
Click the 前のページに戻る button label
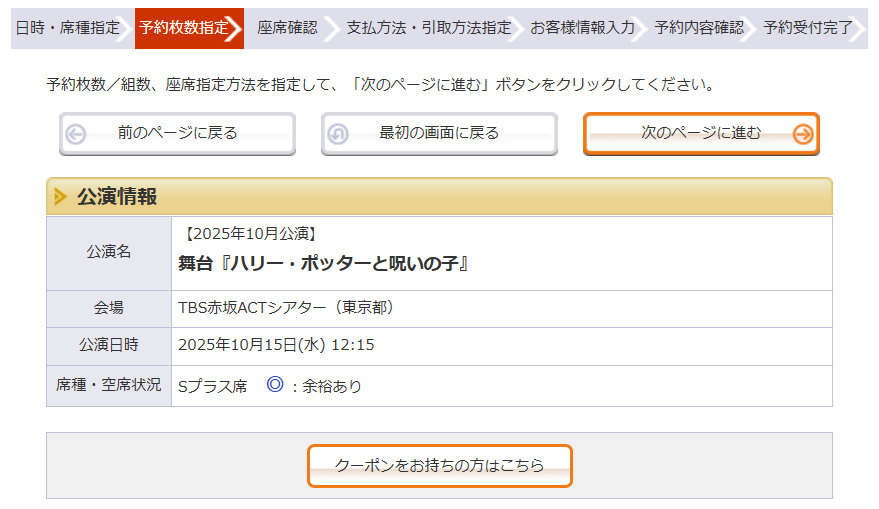pos(177,133)
